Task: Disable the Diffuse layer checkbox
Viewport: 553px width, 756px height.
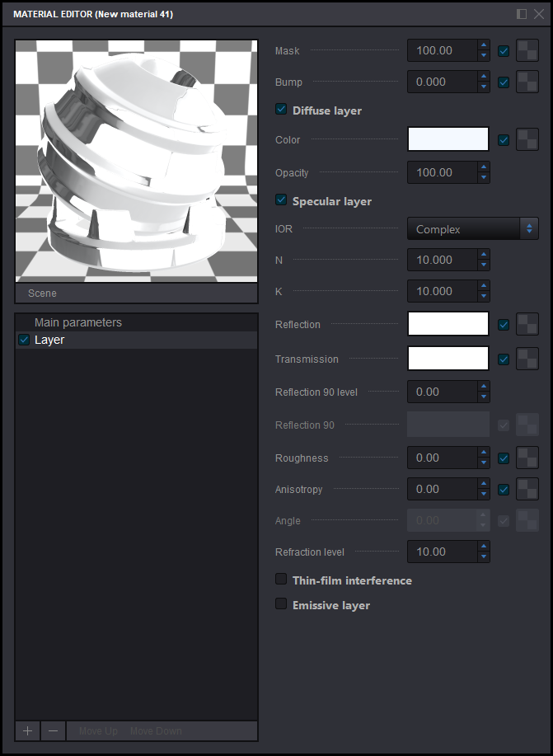Action: (x=281, y=110)
